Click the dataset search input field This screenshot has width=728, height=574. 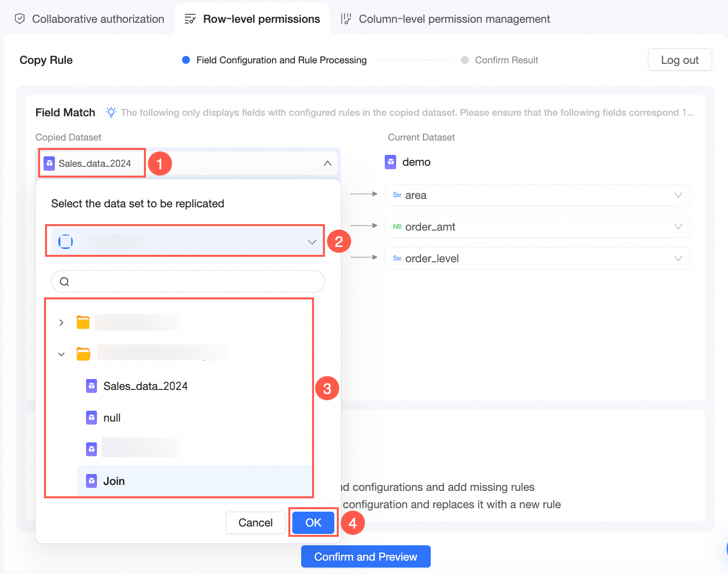coord(188,281)
